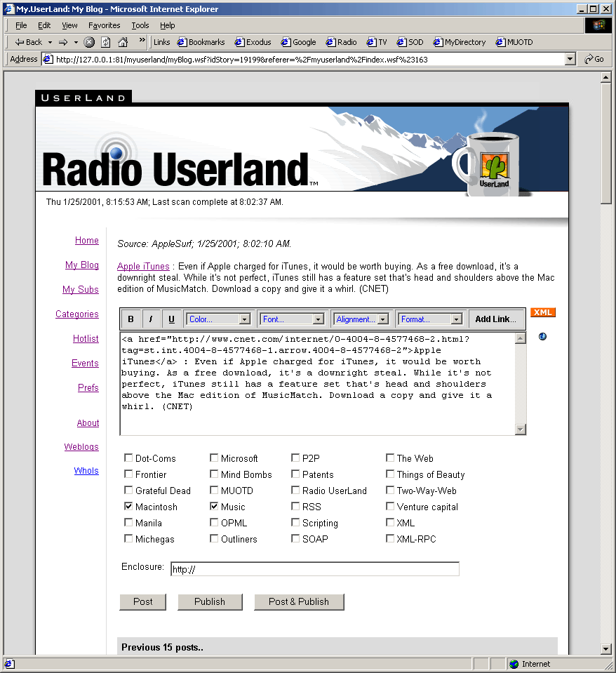The height and width of the screenshot is (673, 616).
Task: Open the Alignment dropdown
Action: (x=361, y=319)
